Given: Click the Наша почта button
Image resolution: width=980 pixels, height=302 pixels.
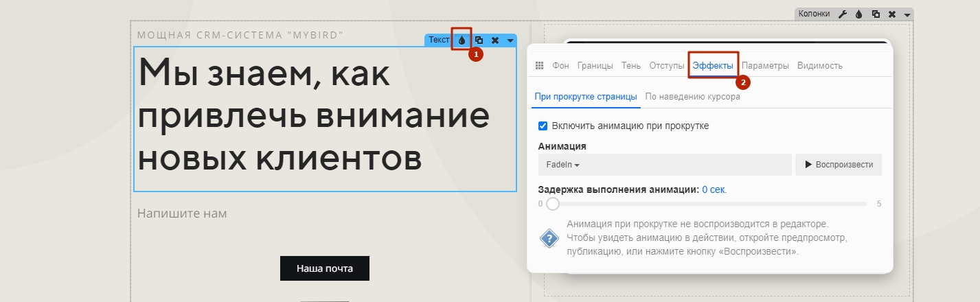Looking at the screenshot, I should tap(325, 268).
